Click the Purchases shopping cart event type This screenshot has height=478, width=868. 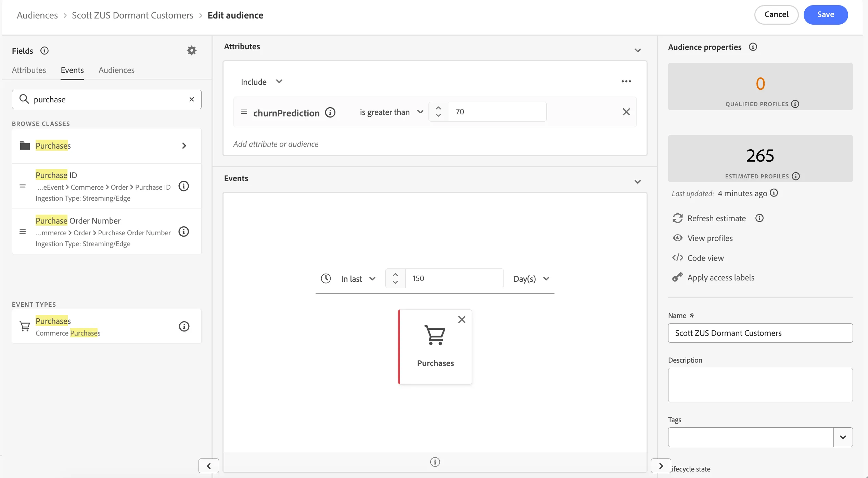click(107, 326)
